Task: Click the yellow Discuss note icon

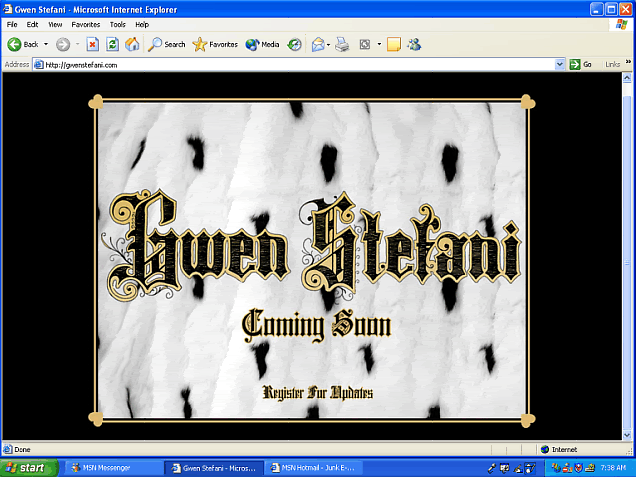Action: (394, 44)
